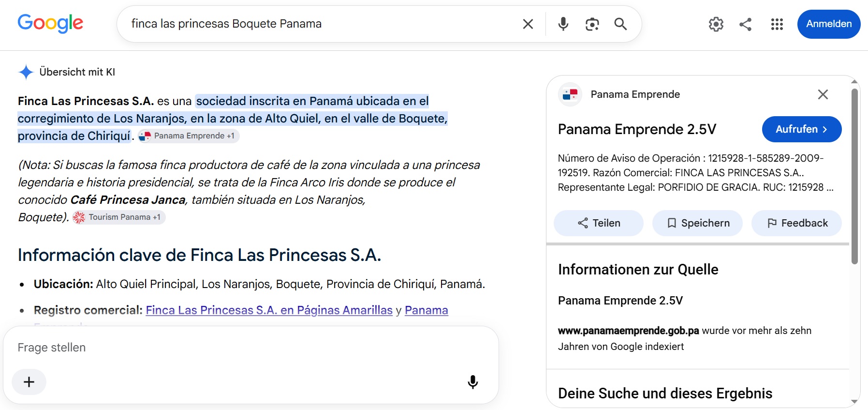
Task: Open Google Lens image search
Action: coord(592,24)
